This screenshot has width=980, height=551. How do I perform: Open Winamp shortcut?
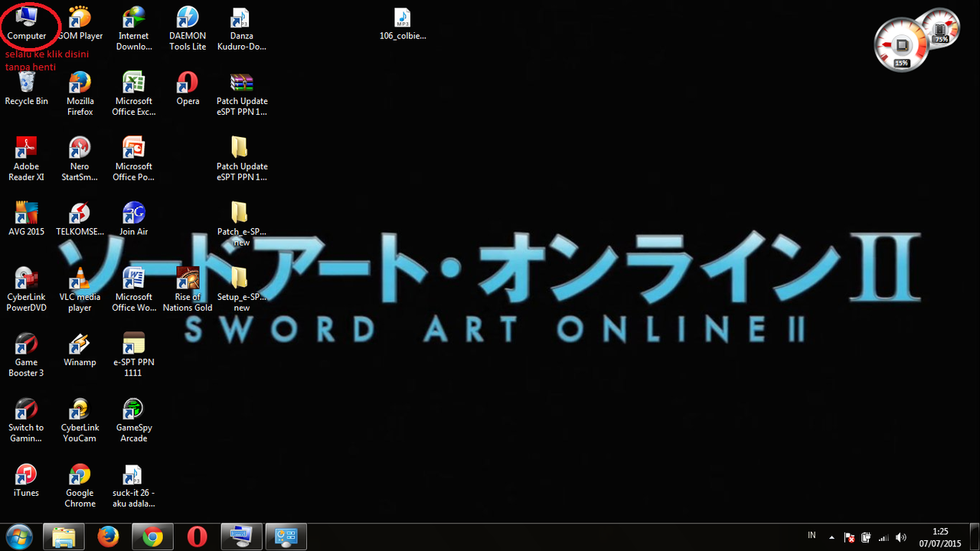tap(80, 349)
